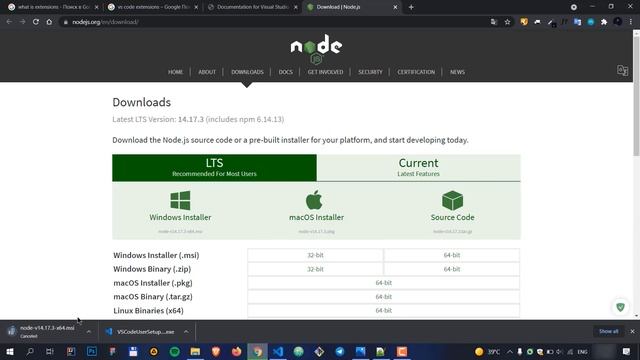Open the GET INVOLVED navigation item
Screen dimensions: 640x360
coord(325,72)
